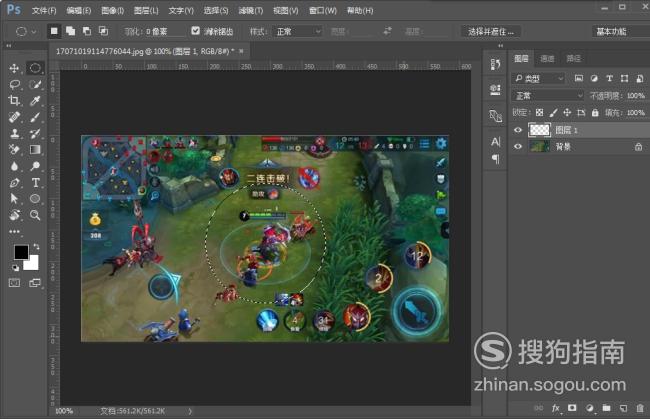Select the Zoom tool
Image resolution: width=650 pixels, height=419 pixels.
pos(35,215)
